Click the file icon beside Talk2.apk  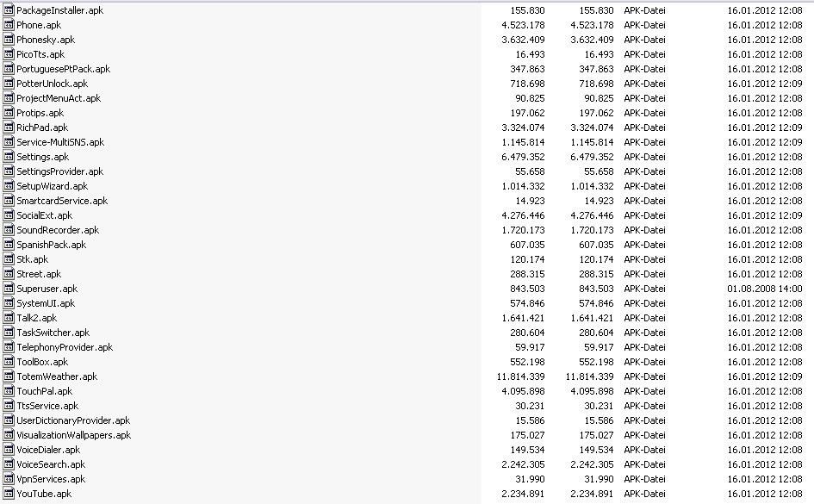9,318
